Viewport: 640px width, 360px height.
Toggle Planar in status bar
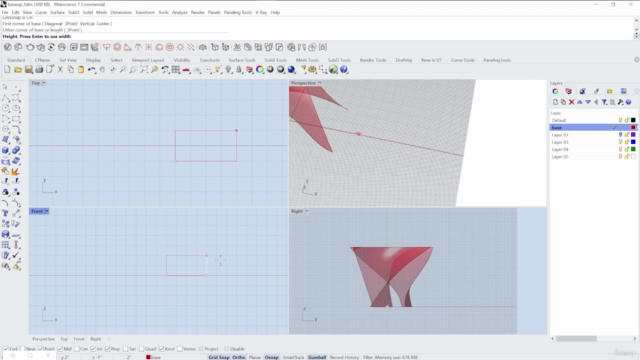[255, 357]
